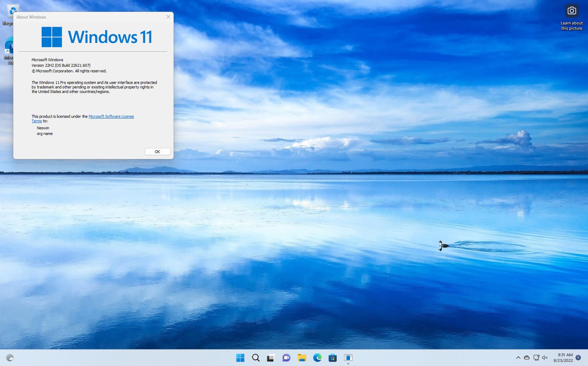Close the About Windows dialog

pos(168,17)
